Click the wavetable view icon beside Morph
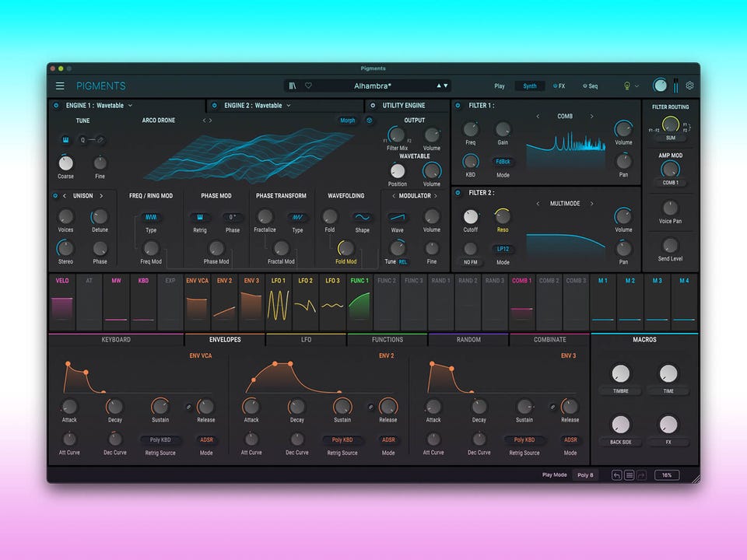747x560 pixels. pos(369,121)
